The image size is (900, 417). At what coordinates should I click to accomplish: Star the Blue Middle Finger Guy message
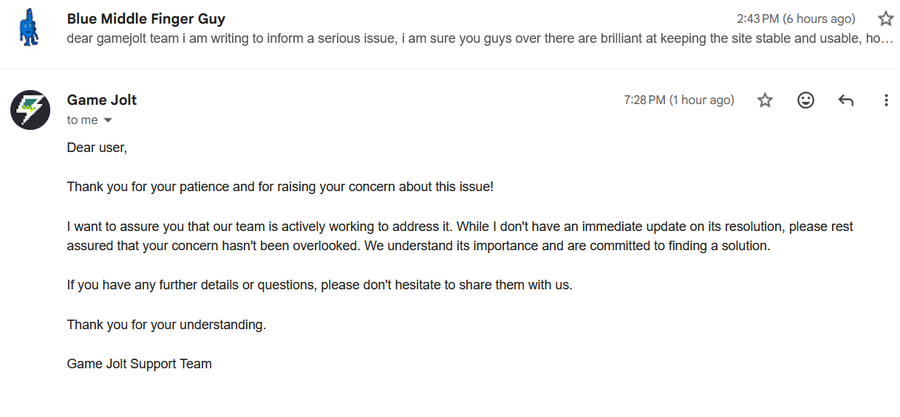pos(885,18)
